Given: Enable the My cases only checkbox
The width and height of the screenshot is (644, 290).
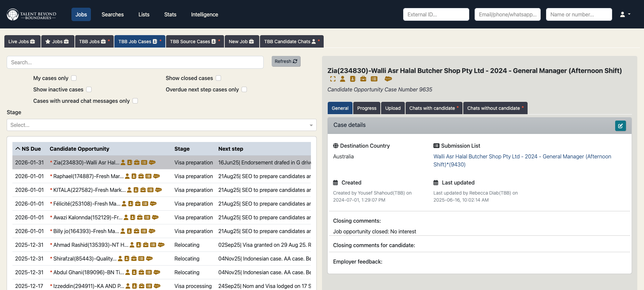Looking at the screenshot, I should click(74, 78).
